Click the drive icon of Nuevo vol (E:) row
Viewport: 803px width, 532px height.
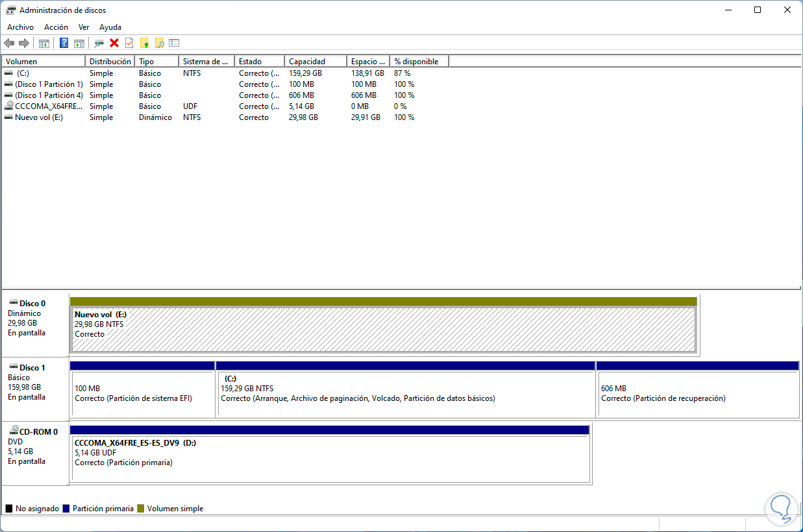(x=8, y=117)
